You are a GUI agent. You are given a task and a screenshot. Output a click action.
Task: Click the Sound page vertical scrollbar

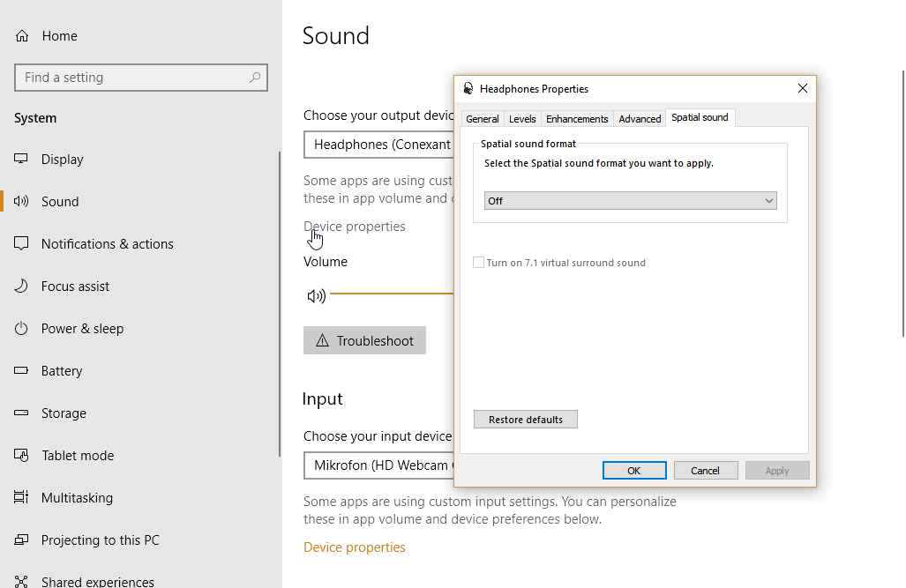pyautogui.click(x=903, y=204)
